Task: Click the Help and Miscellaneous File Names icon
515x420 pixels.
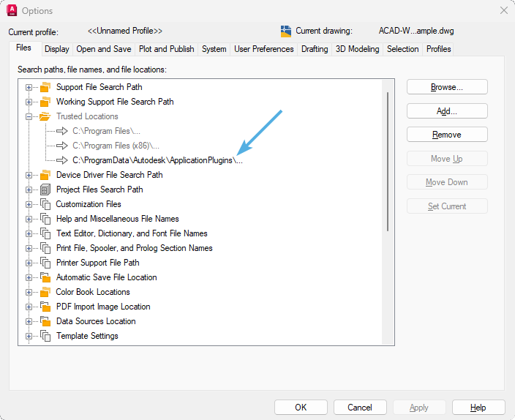Action: (x=45, y=219)
